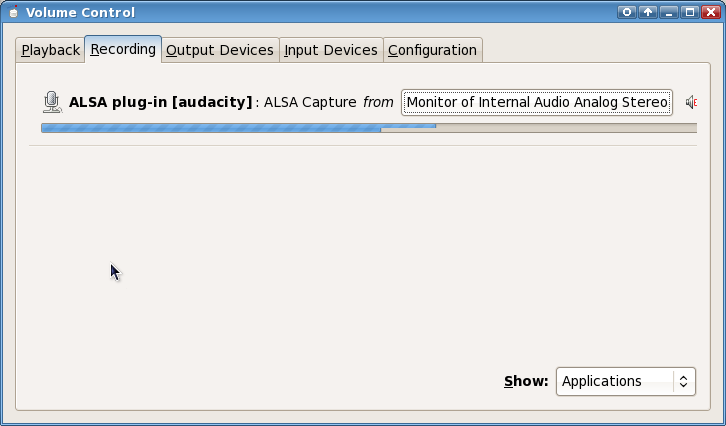Roll up window with the up-arrow button
Screen dimensions: 726x426
pos(648,12)
